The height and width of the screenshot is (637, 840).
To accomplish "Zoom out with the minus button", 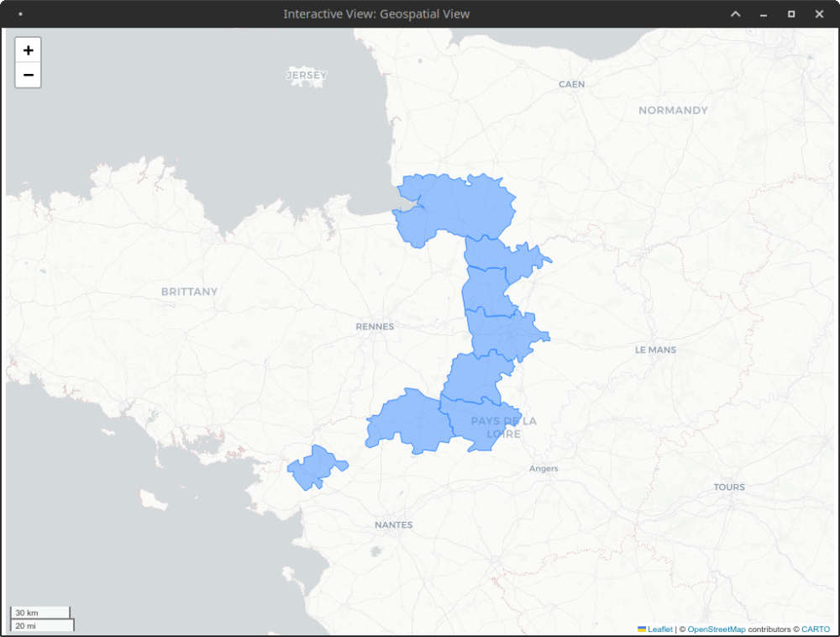I will pos(28,75).
